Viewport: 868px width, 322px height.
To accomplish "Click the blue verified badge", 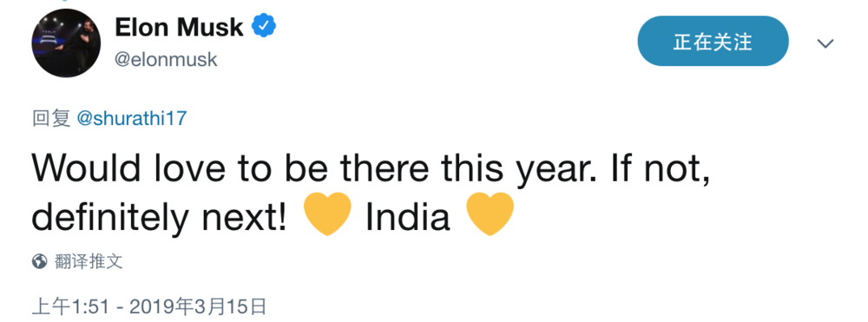I will coord(264,26).
